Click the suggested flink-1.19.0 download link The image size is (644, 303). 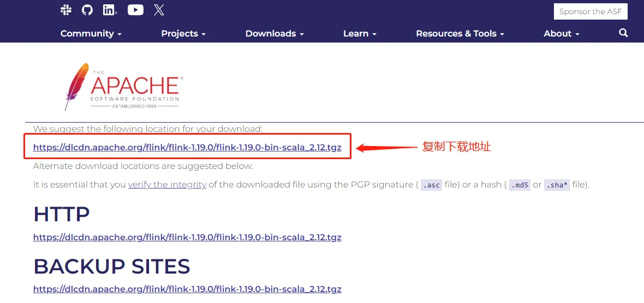click(x=187, y=147)
